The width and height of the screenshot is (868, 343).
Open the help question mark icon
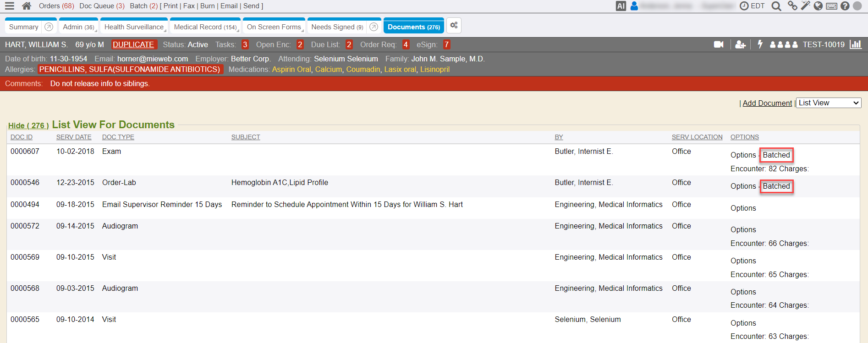point(845,6)
